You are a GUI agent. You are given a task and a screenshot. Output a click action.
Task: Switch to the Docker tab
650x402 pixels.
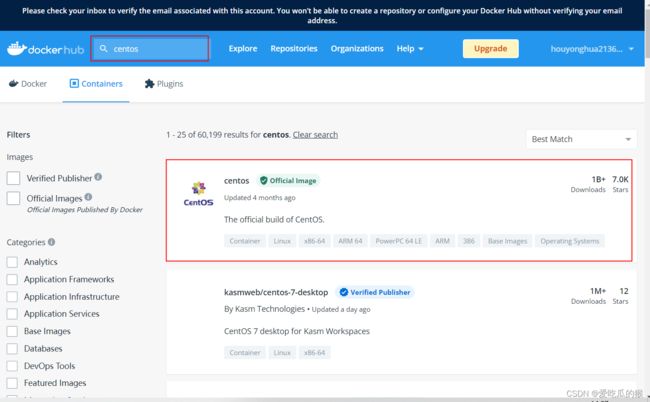[28, 84]
